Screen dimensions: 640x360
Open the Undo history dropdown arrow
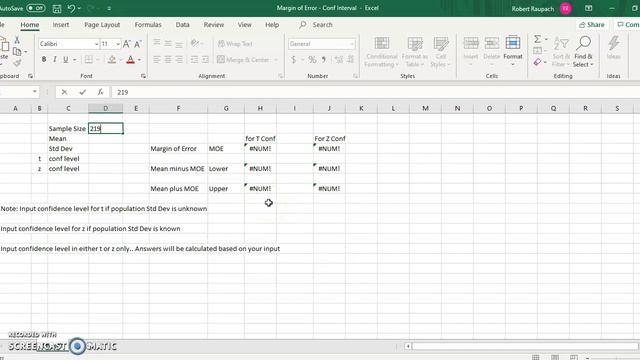coord(79,8)
